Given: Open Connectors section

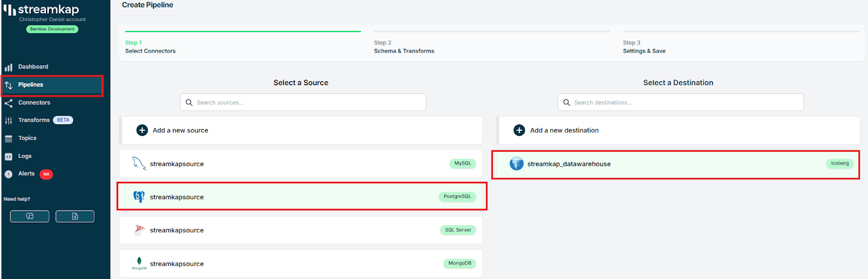Looking at the screenshot, I should (34, 103).
